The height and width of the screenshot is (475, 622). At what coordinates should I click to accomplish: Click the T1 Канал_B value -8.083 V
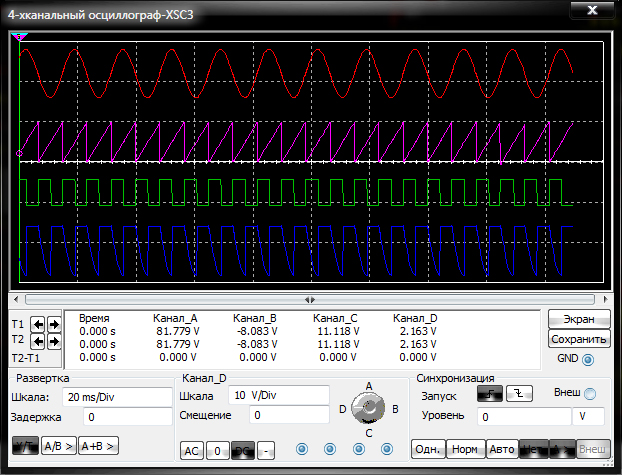[x=257, y=331]
